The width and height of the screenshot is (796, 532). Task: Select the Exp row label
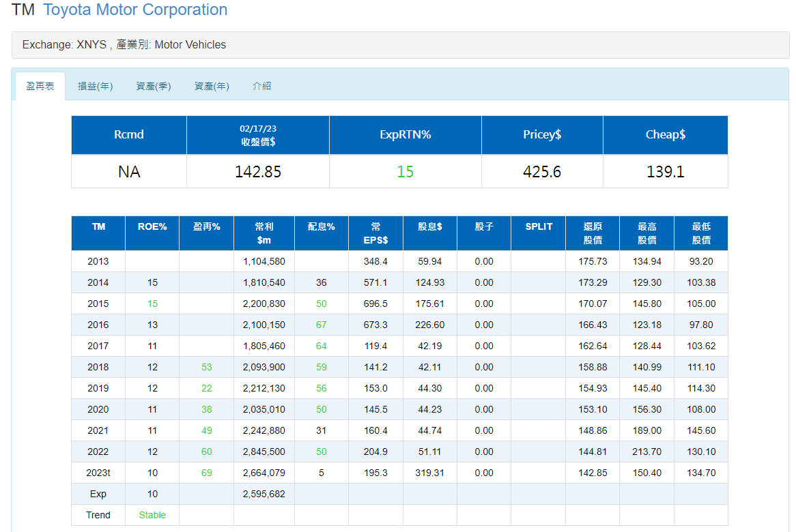(98, 494)
